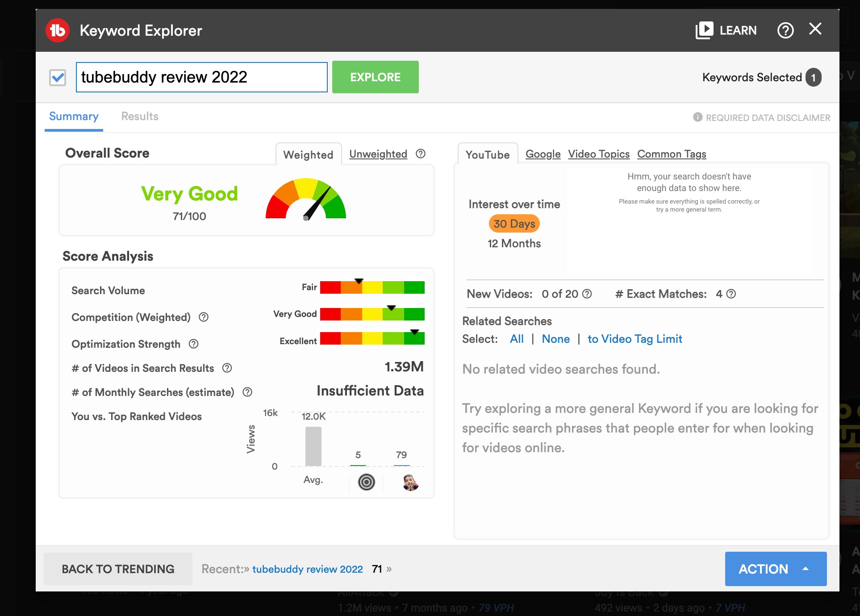
Task: Open the ACTION dropdown menu
Action: point(776,569)
